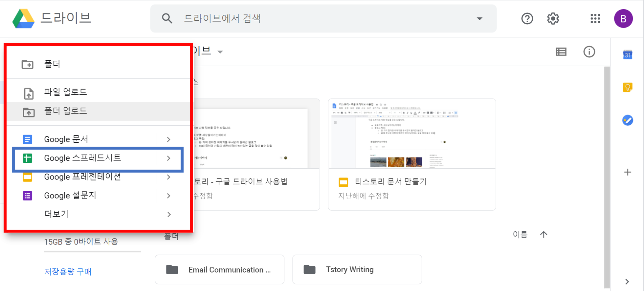This screenshot has width=644, height=291.
Task: Click the 이름 sort button
Action: 520,235
